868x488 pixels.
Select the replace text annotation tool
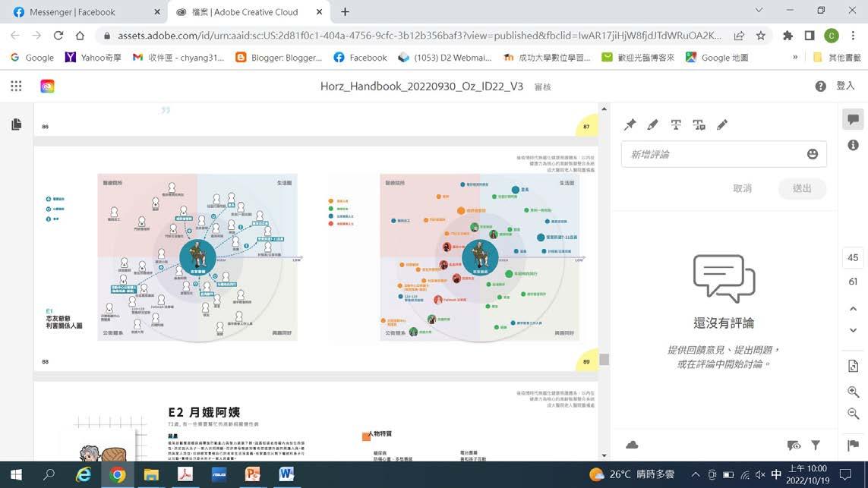699,125
